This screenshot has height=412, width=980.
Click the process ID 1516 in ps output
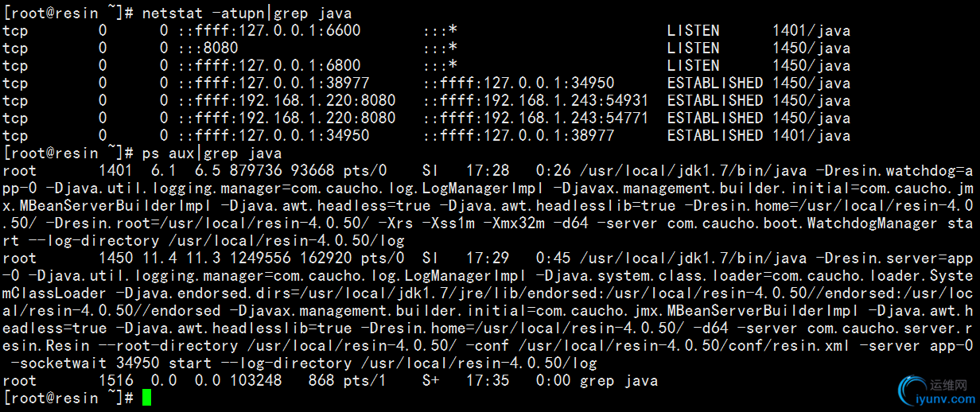point(116,381)
